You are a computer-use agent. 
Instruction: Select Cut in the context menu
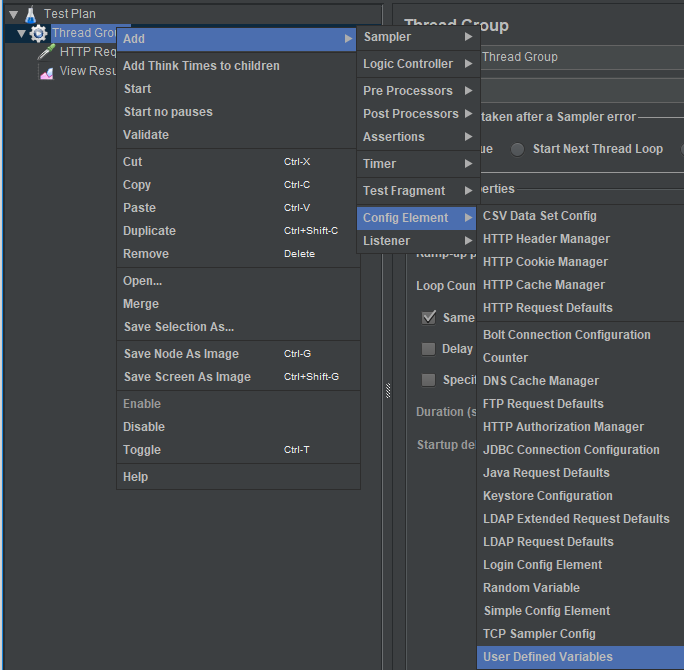238,162
